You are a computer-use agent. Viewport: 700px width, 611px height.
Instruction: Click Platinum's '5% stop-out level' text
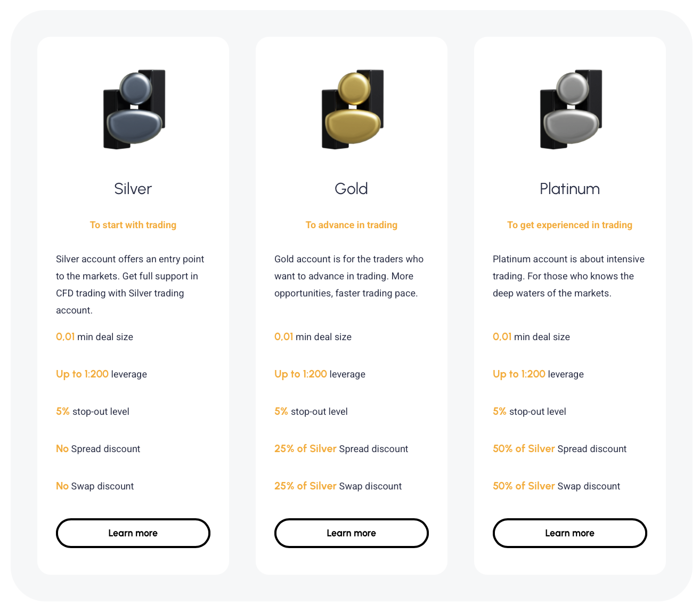click(x=530, y=412)
